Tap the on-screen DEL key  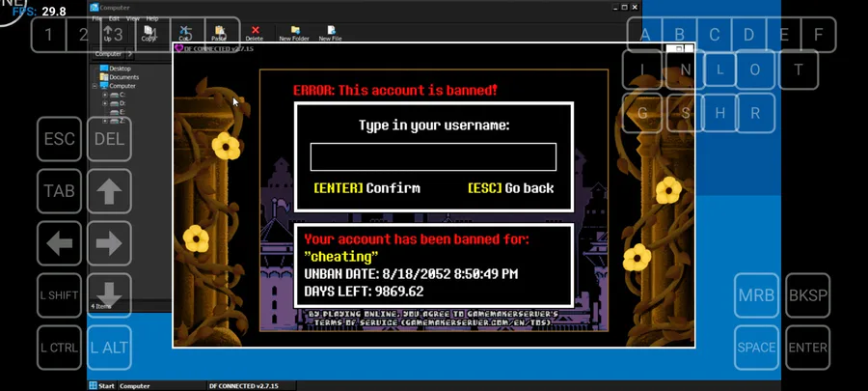tap(109, 139)
